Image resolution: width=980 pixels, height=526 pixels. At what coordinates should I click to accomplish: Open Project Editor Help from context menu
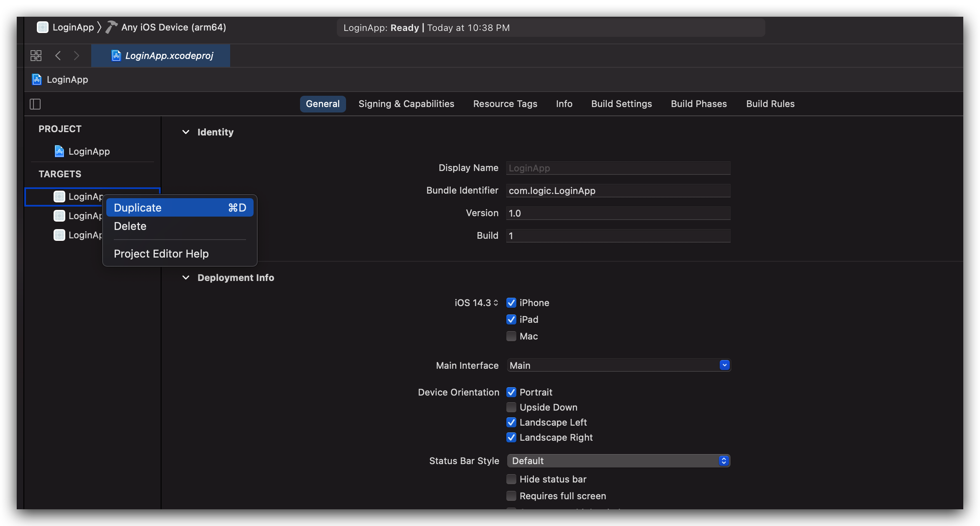point(180,254)
